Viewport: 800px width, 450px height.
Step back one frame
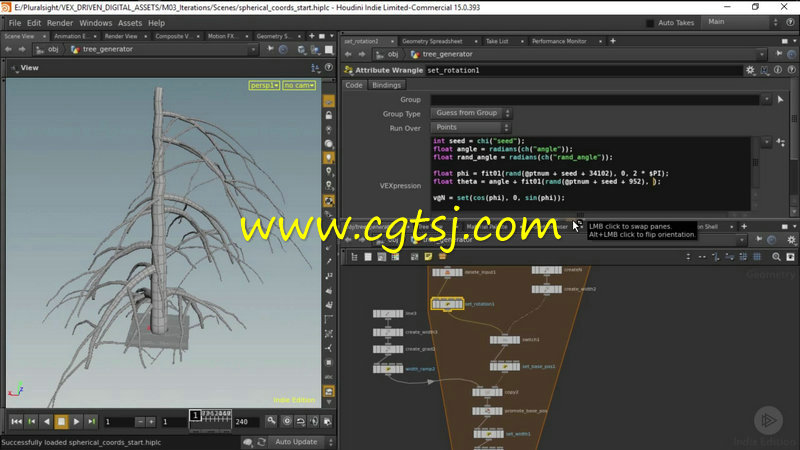click(x=32, y=421)
